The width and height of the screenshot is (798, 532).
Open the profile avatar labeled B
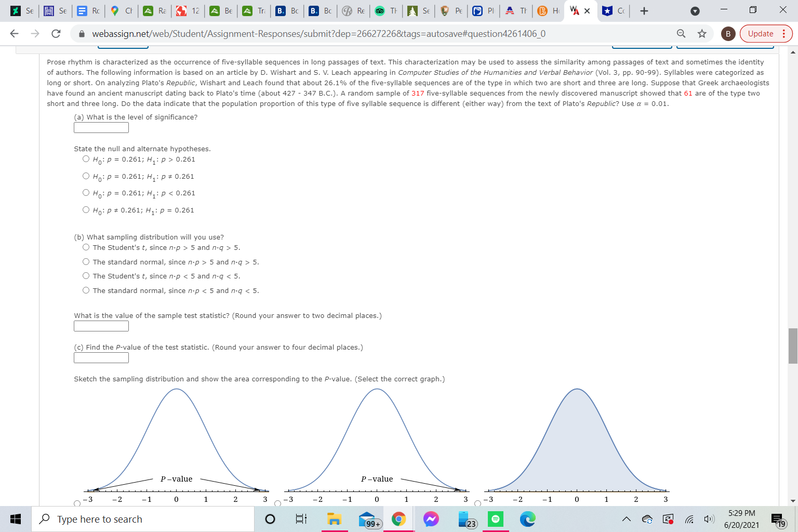coord(728,34)
